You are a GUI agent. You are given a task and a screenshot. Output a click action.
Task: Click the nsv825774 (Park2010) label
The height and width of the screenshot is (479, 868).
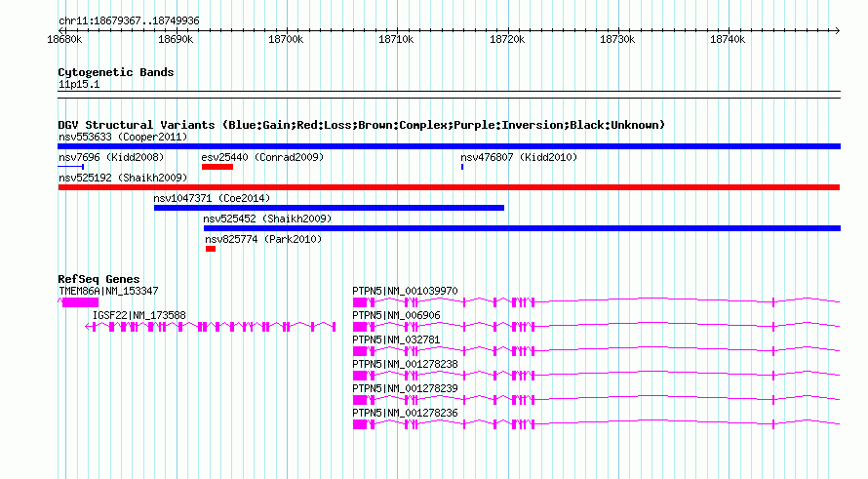click(263, 239)
